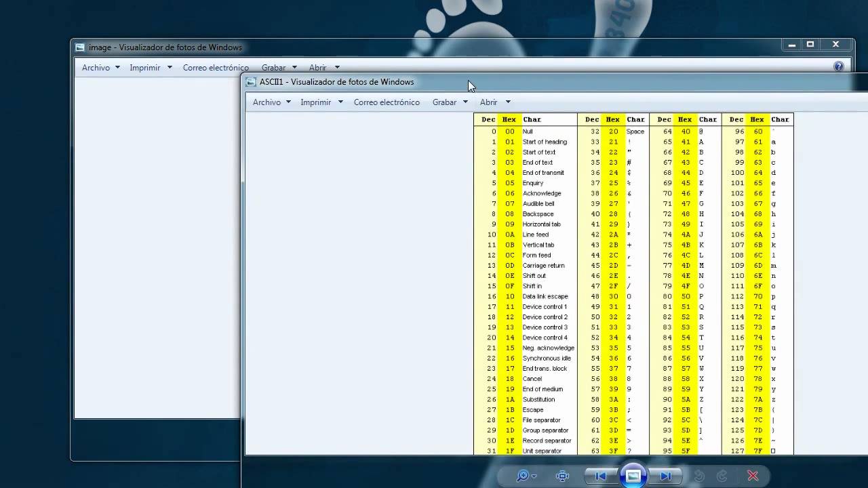Go to the next photo

[665, 476]
